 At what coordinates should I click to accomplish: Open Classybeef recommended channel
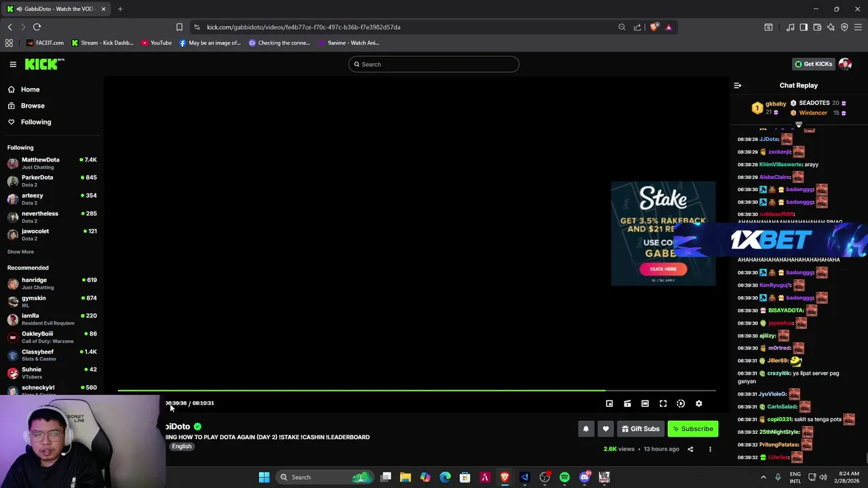[x=52, y=354]
